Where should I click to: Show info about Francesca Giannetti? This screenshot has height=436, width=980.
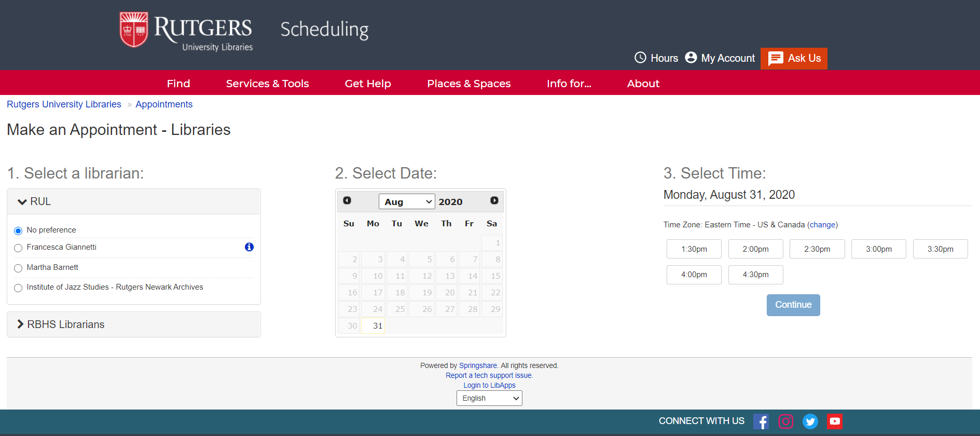pyautogui.click(x=249, y=247)
